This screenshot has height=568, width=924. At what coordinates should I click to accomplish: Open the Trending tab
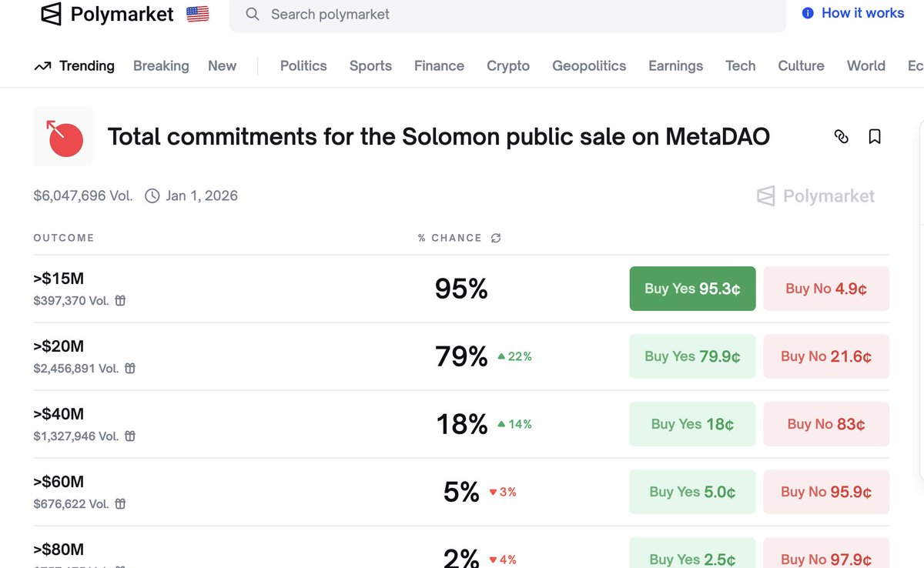(x=75, y=66)
